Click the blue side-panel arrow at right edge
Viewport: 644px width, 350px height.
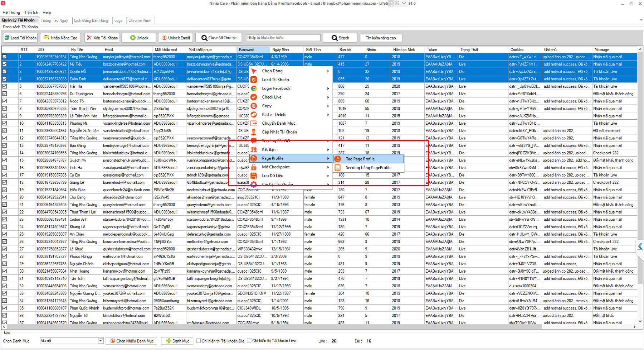coord(640,246)
